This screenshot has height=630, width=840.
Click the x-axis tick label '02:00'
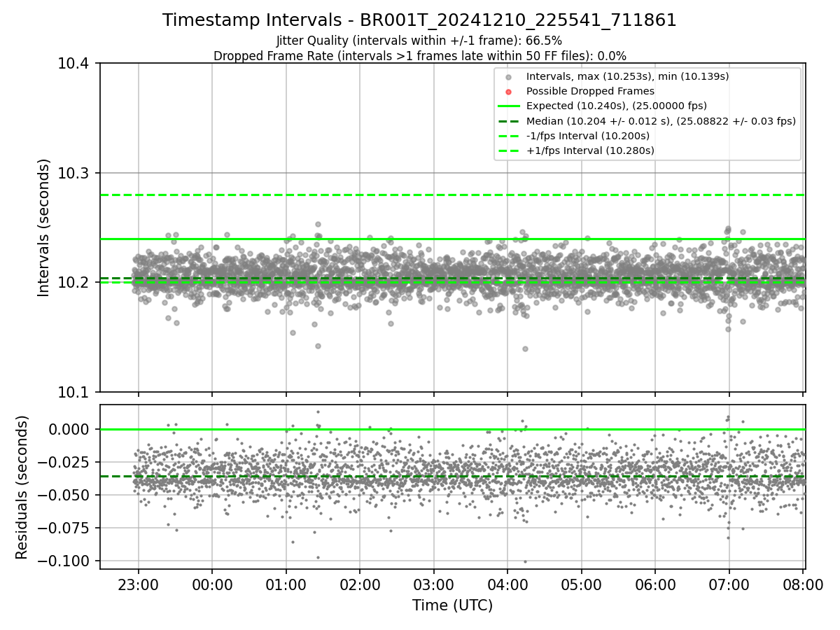pos(360,584)
